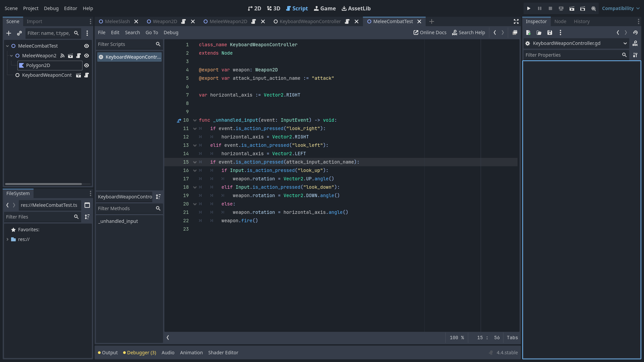Open the Compatibility renderer dropdown

point(621,8)
